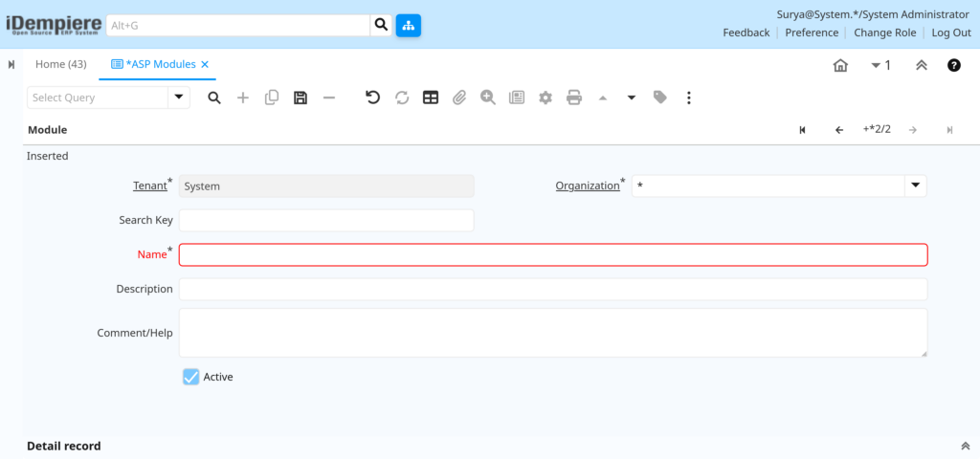Click the Print icon
980x459 pixels.
(574, 98)
